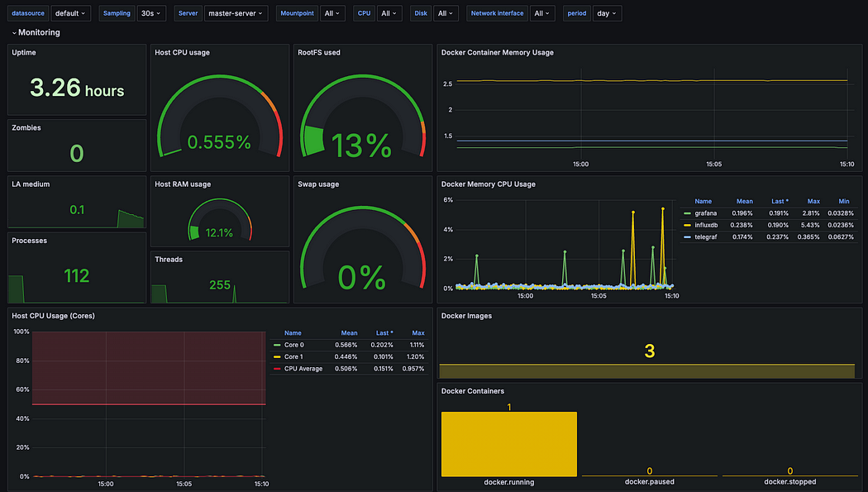Screen dimensions: 868x492
Task: Toggle grafana series in Docker CPU legend
Action: click(706, 213)
